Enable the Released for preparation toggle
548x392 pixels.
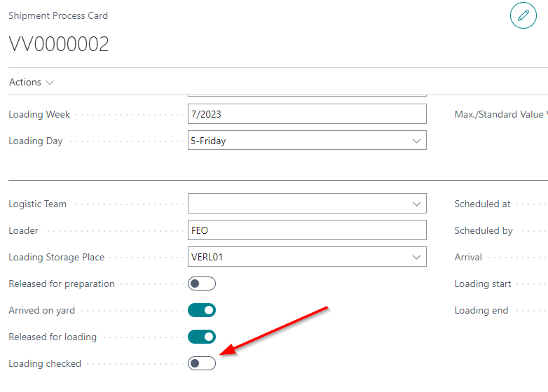(202, 283)
